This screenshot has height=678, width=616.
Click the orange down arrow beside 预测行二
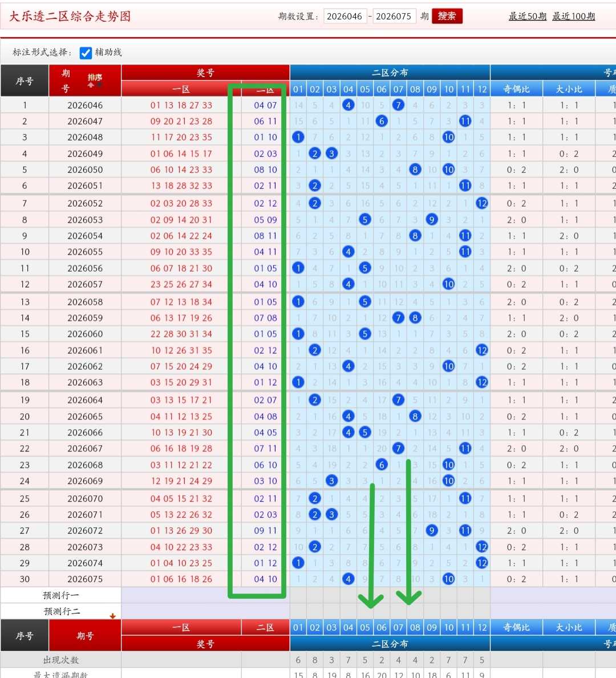(112, 616)
